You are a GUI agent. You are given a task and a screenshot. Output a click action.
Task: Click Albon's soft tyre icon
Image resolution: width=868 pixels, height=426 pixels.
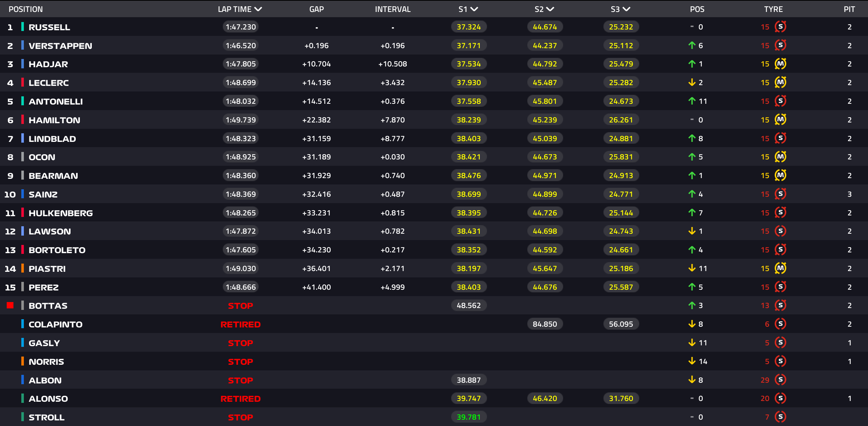tap(780, 380)
